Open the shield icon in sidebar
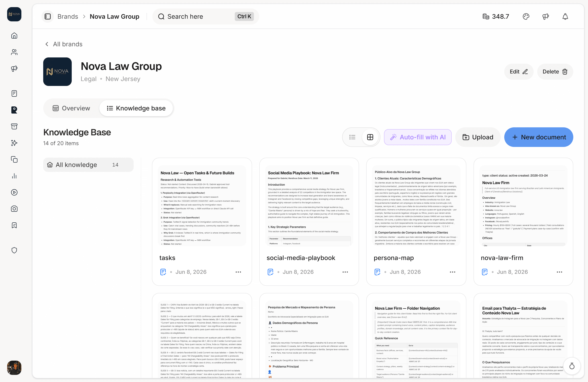This screenshot has width=588, height=382. point(14,250)
